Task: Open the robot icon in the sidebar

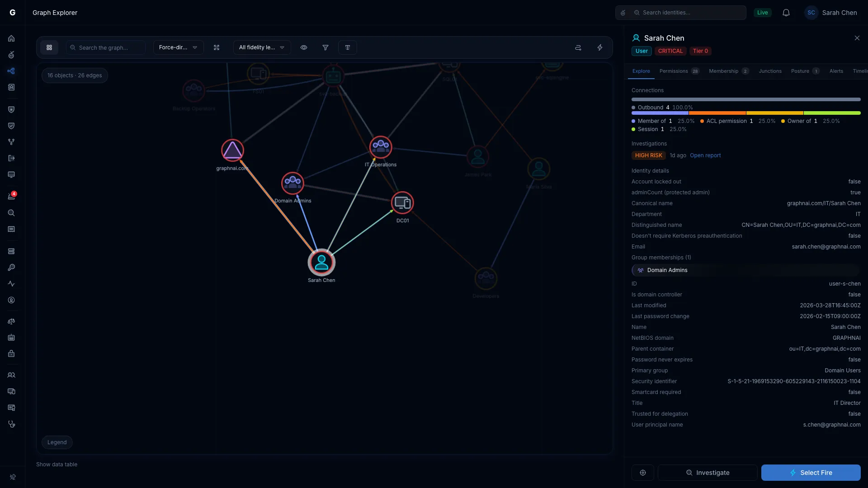Action: pyautogui.click(x=11, y=338)
